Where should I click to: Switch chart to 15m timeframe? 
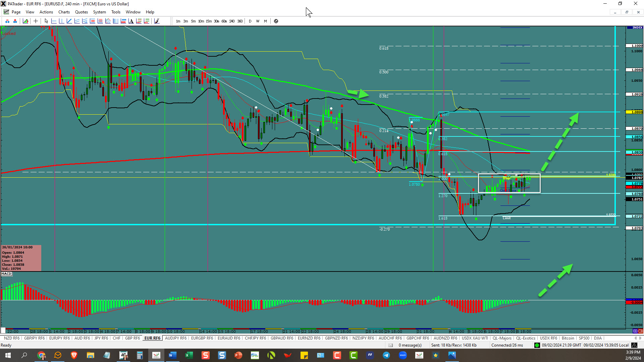pyautogui.click(x=209, y=21)
